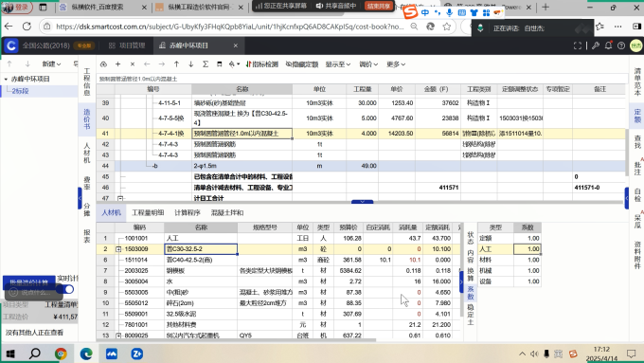Select the 2标段 tree item

pyautogui.click(x=20, y=91)
